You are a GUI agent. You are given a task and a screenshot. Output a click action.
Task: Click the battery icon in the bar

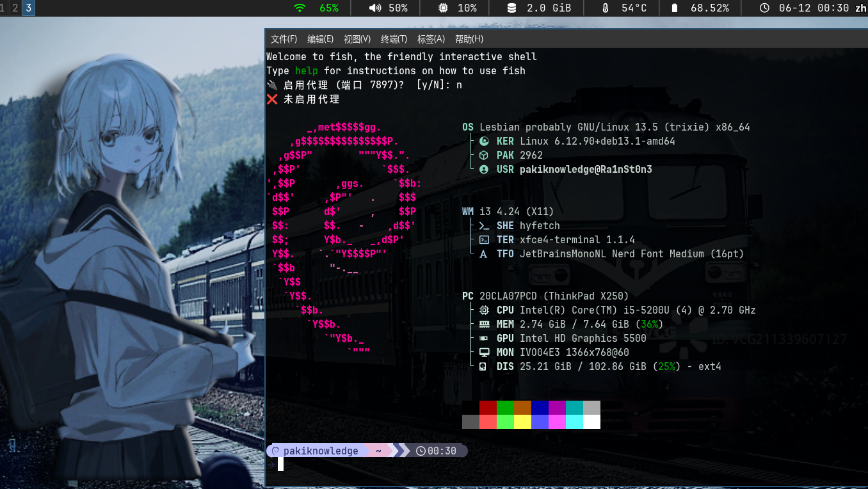click(x=674, y=8)
